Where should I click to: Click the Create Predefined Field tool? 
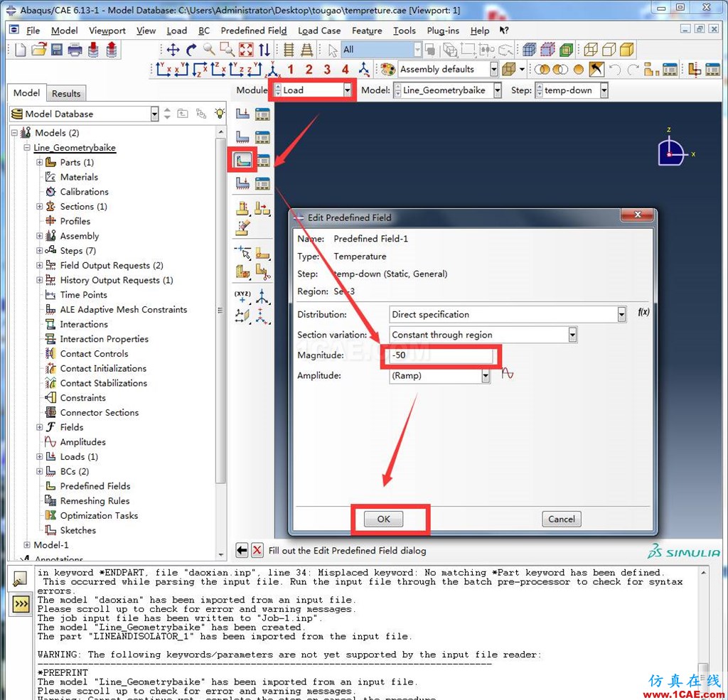tap(243, 160)
